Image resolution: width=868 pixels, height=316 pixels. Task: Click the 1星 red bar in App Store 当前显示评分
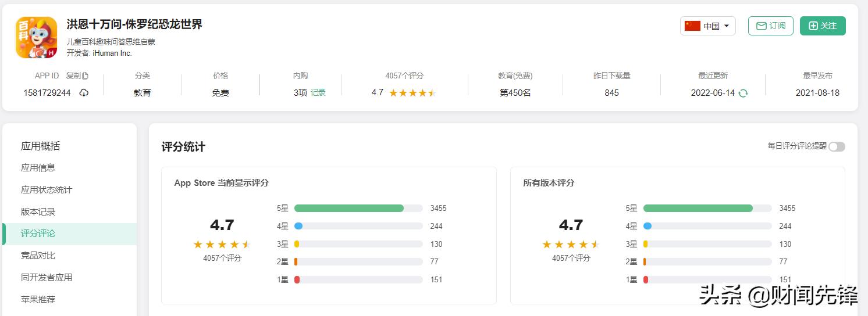[x=297, y=279]
